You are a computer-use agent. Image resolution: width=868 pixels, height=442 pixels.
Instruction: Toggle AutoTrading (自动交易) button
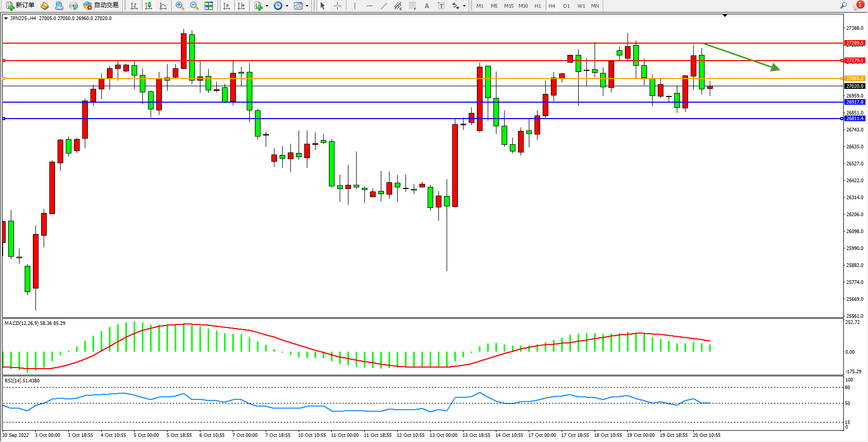(x=101, y=6)
